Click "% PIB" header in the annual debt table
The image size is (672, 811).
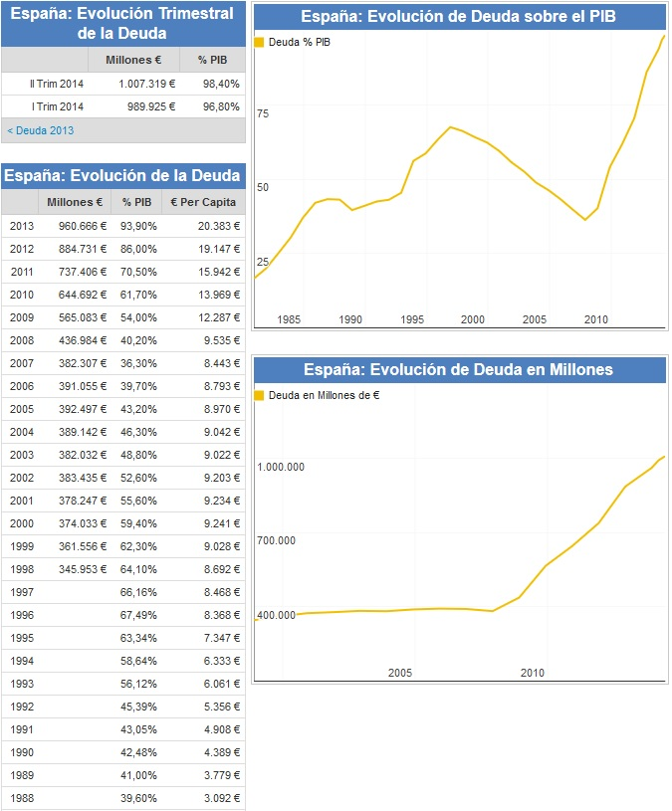coord(136,202)
